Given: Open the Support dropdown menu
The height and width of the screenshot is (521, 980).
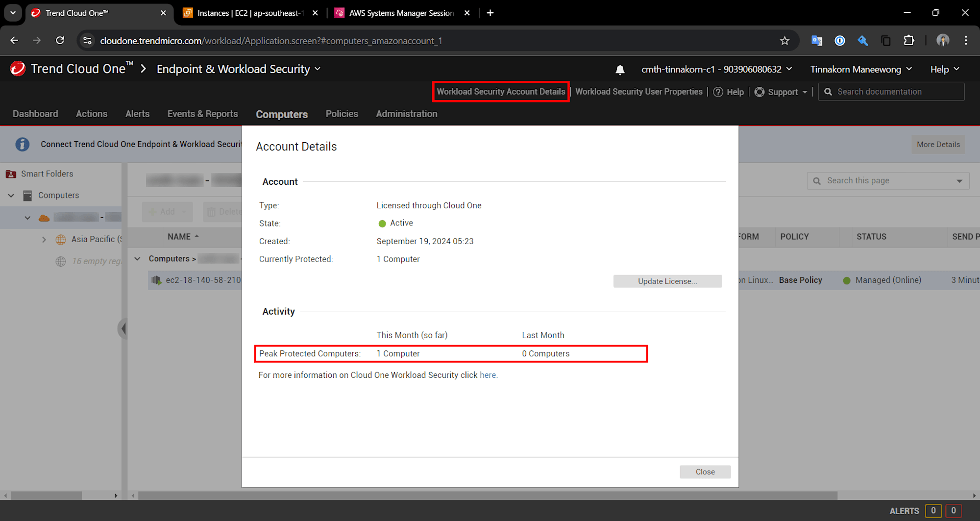Looking at the screenshot, I should coord(781,92).
